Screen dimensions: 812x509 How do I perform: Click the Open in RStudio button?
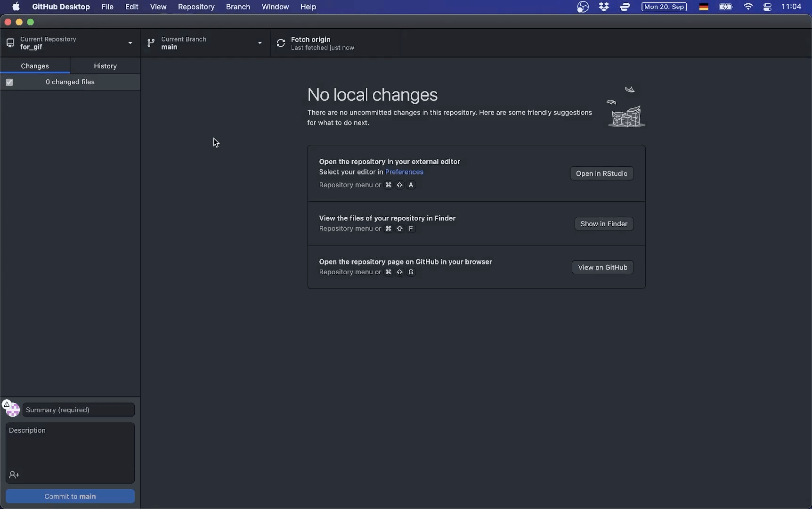point(601,173)
